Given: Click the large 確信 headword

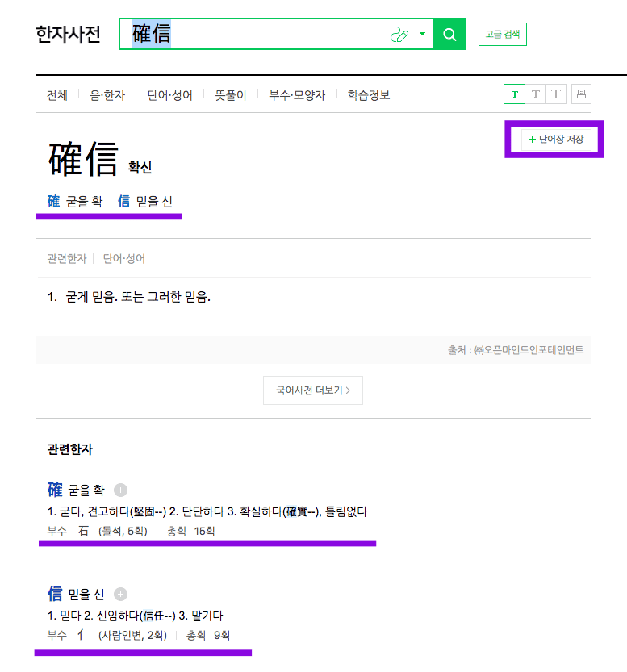Looking at the screenshot, I should pyautogui.click(x=83, y=160).
